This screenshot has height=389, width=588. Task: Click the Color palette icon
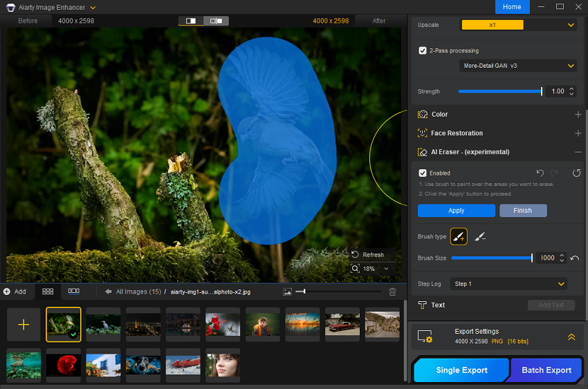coord(423,114)
